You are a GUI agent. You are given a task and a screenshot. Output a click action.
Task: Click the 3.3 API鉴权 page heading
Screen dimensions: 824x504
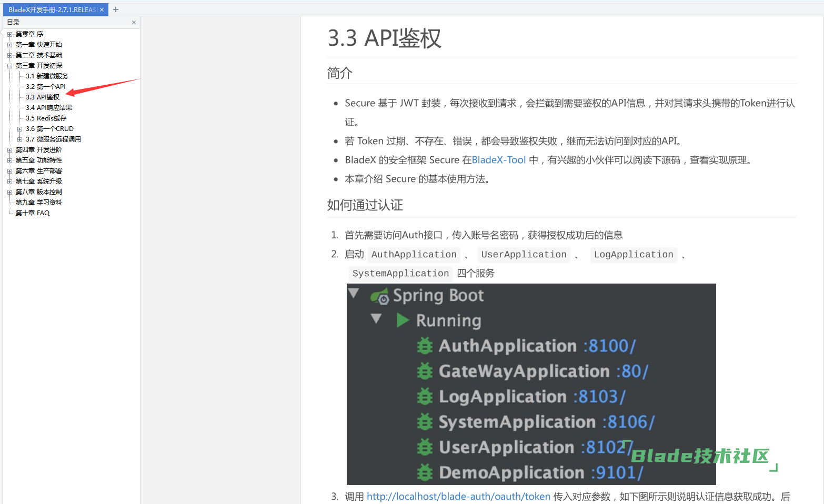click(x=385, y=38)
